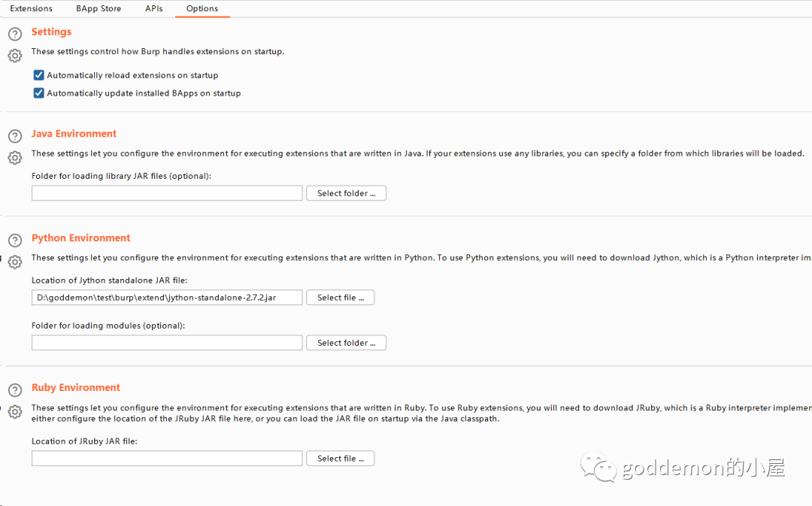Click the Ruby Environment heading

(76, 387)
